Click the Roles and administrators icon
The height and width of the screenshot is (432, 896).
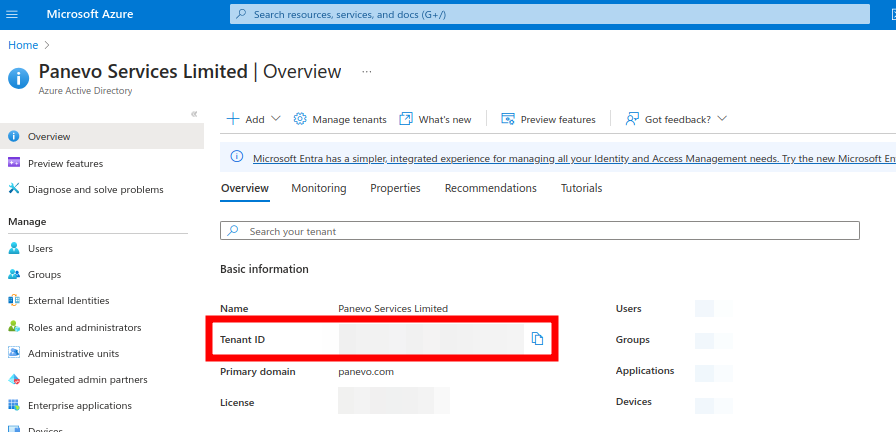[x=14, y=326]
